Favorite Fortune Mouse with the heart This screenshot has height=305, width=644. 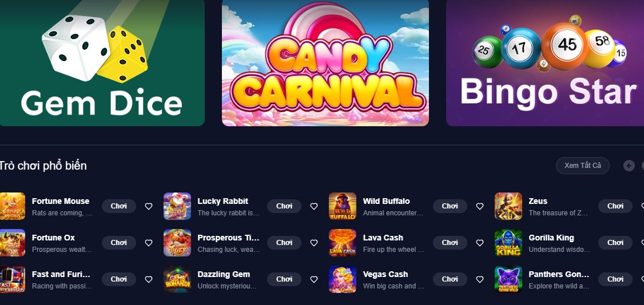coord(149,206)
